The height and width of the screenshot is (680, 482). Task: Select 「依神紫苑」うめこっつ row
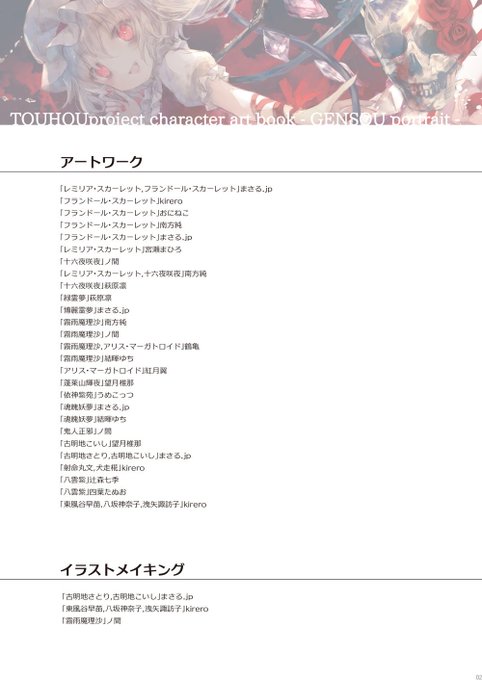point(97,395)
